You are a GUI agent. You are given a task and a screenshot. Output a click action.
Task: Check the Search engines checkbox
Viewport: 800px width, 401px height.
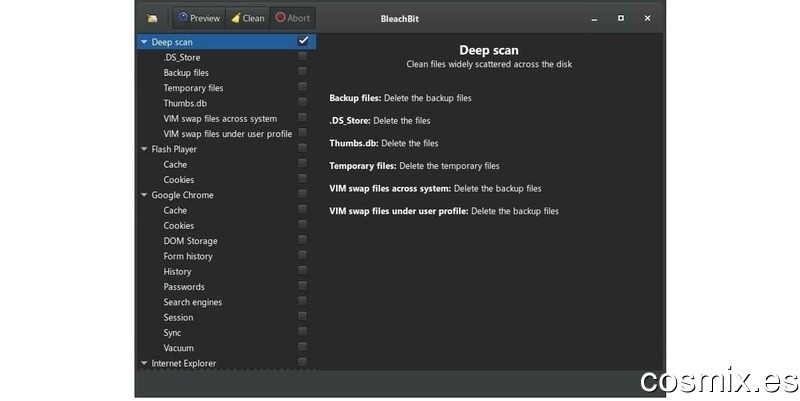point(303,300)
